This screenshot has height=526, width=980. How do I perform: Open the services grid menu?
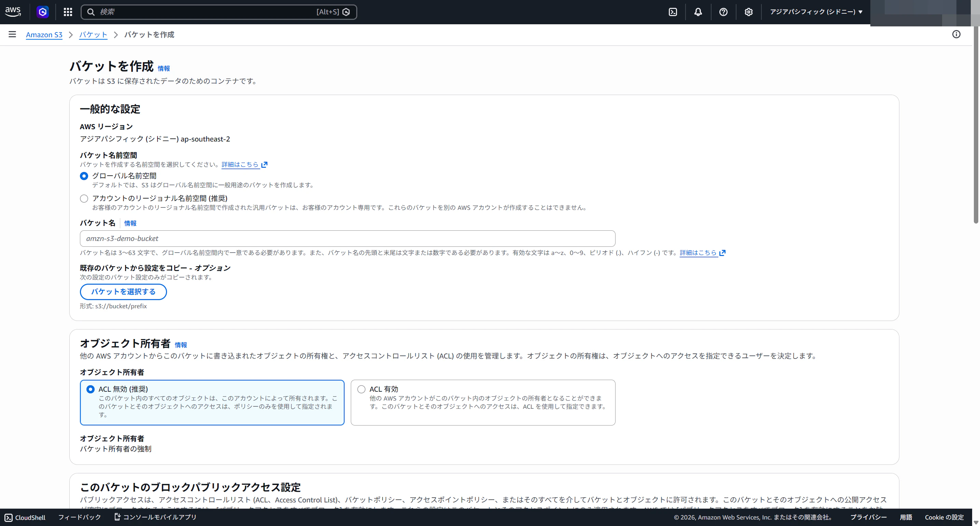click(x=68, y=12)
